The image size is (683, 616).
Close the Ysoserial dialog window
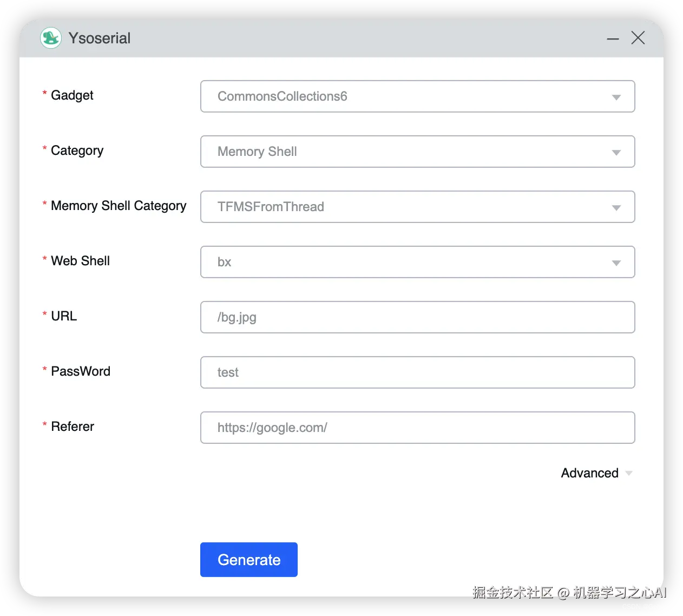click(x=638, y=38)
